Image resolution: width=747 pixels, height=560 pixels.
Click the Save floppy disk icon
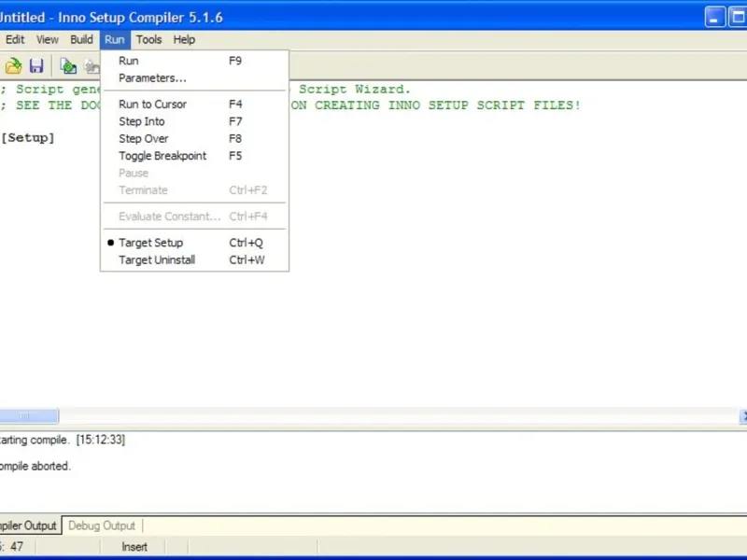(x=36, y=65)
